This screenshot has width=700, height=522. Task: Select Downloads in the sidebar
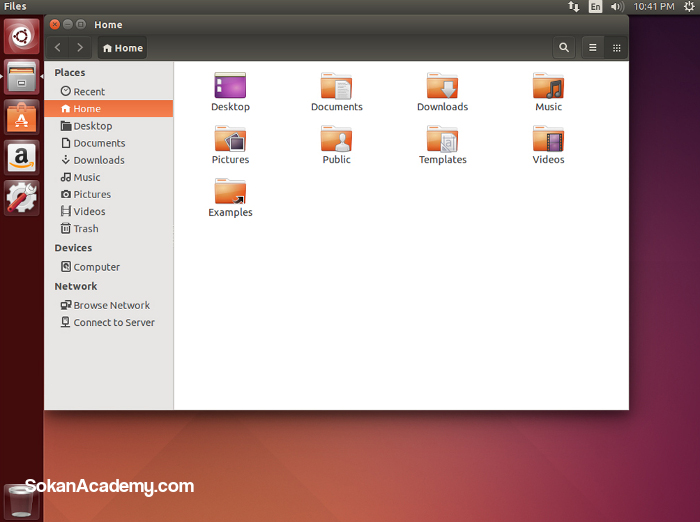tap(108, 160)
